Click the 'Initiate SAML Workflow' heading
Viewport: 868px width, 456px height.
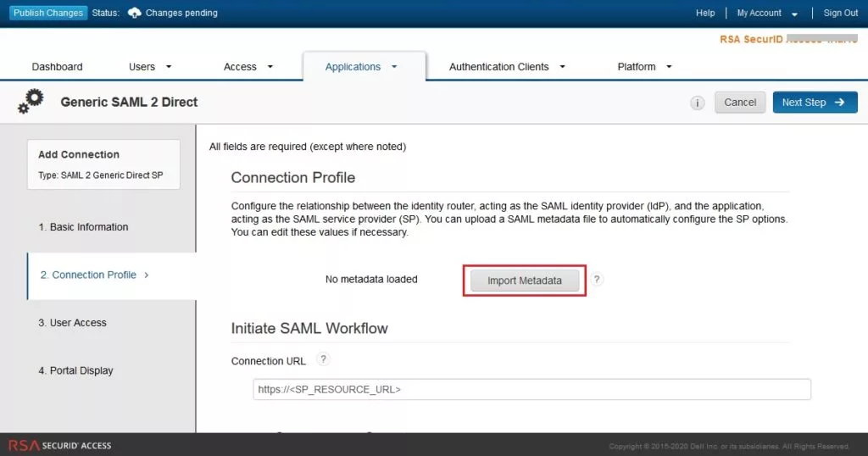coord(309,328)
